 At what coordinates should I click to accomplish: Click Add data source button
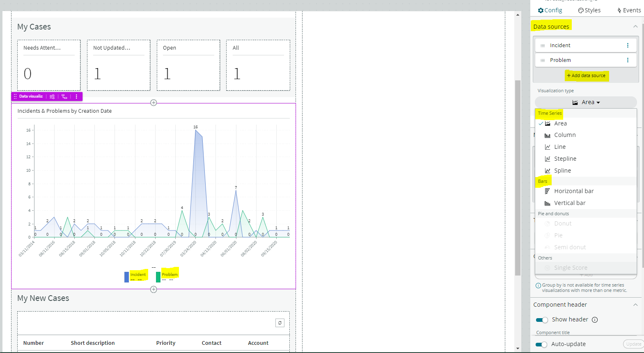point(586,75)
